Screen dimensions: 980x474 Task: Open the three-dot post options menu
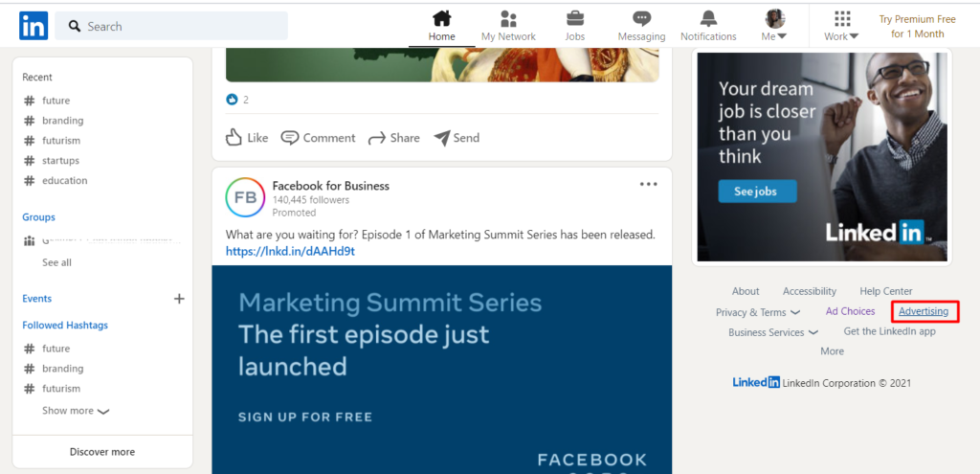[648, 184]
